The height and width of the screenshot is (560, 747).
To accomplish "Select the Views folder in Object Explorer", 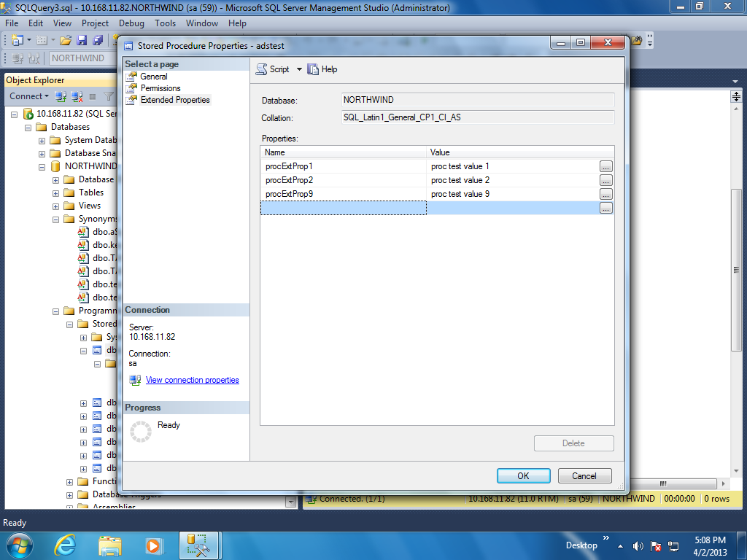I will pyautogui.click(x=90, y=206).
